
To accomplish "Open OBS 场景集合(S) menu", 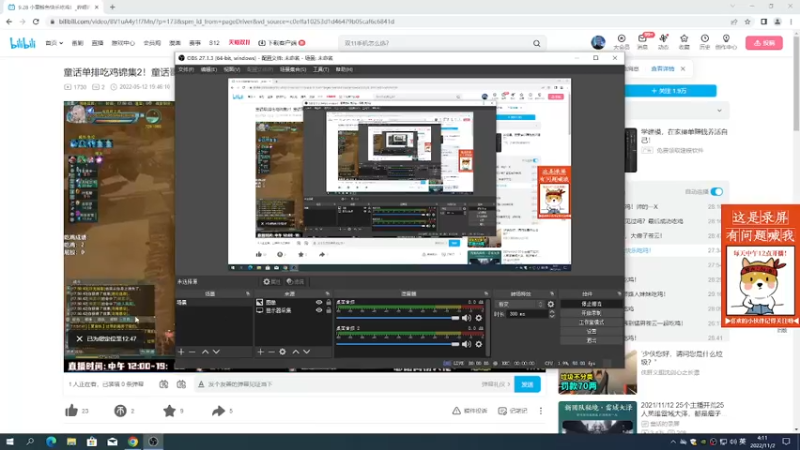I will pyautogui.click(x=293, y=69).
